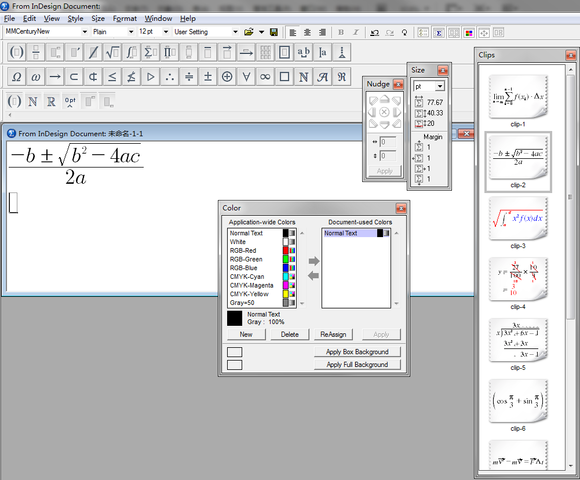
Task: Click the save disk icon in toolbar
Action: (274, 32)
